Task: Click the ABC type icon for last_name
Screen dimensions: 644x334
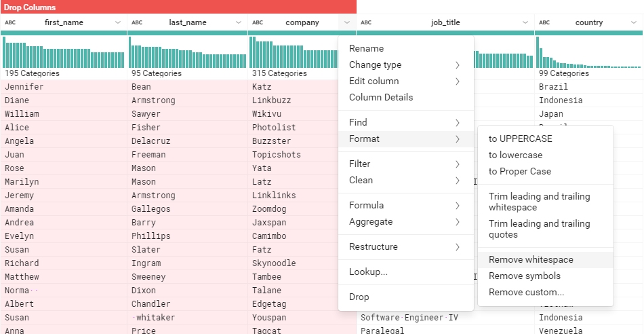Action: tap(137, 22)
